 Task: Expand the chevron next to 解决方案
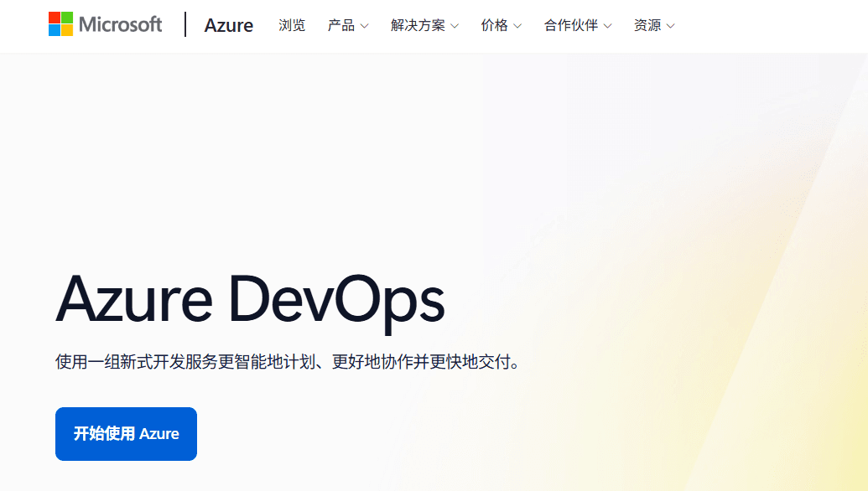pos(455,26)
